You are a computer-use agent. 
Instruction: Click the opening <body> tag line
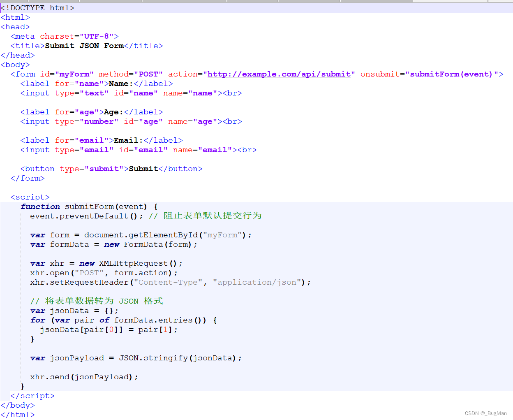[15, 65]
